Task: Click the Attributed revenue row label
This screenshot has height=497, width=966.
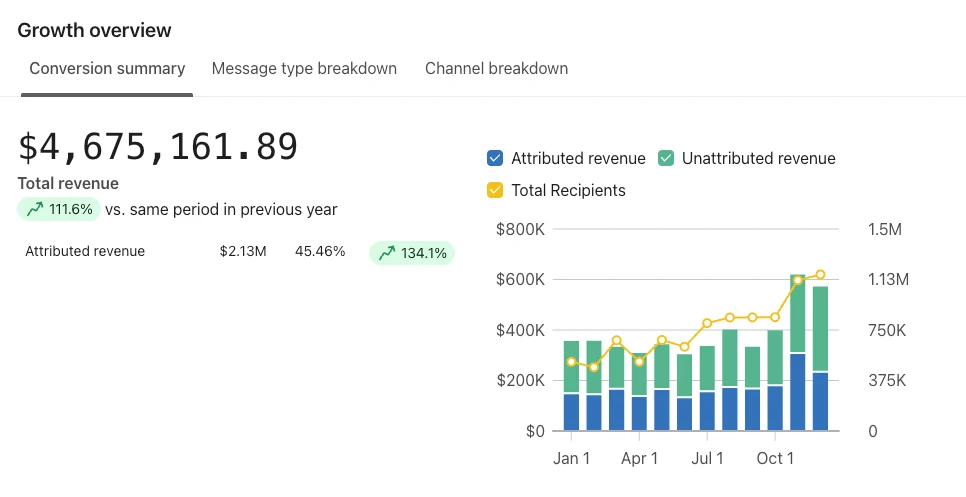Action: click(x=85, y=251)
